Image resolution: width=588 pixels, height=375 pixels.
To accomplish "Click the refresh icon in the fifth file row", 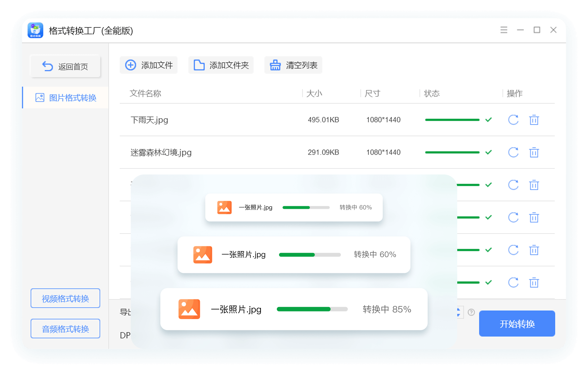I will point(513,250).
